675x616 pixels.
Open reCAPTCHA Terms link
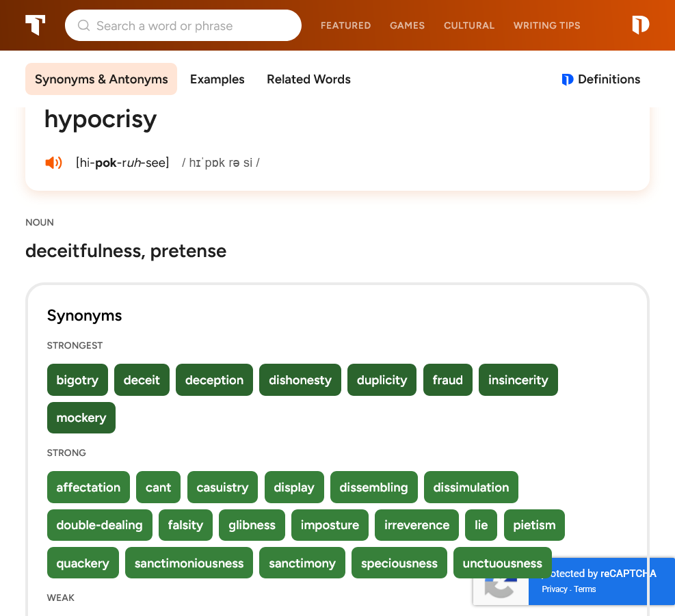point(585,589)
